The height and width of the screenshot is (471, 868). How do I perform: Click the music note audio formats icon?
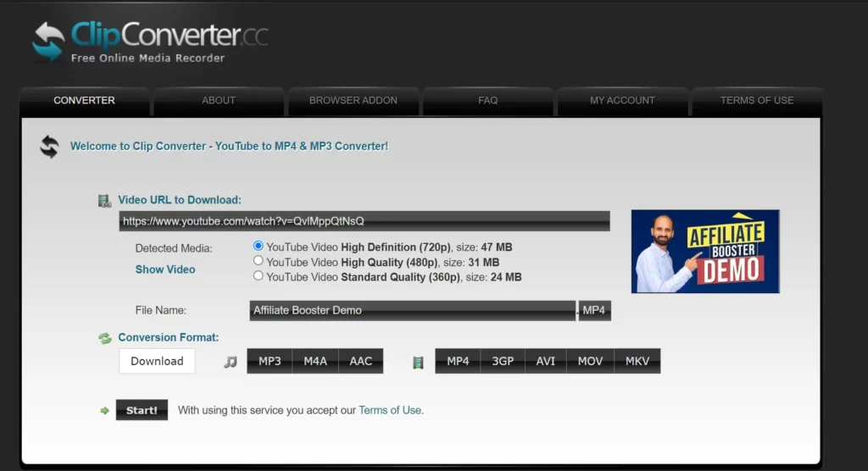pyautogui.click(x=231, y=362)
